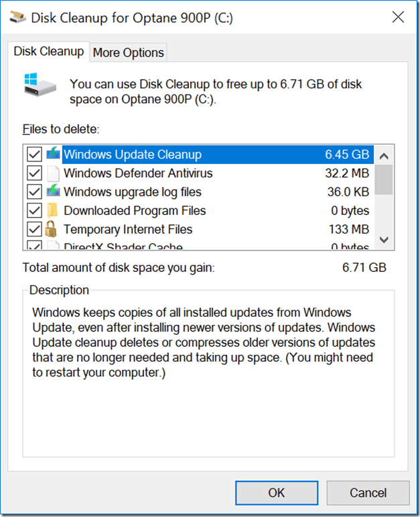The height and width of the screenshot is (517, 420).
Task: Click the Windows drive icon
Action: [x=40, y=85]
